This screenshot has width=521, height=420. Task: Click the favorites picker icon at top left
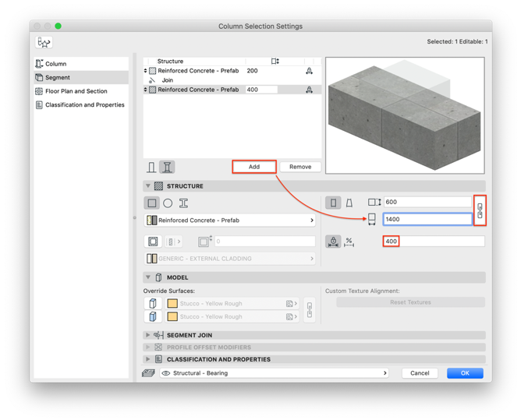44,43
